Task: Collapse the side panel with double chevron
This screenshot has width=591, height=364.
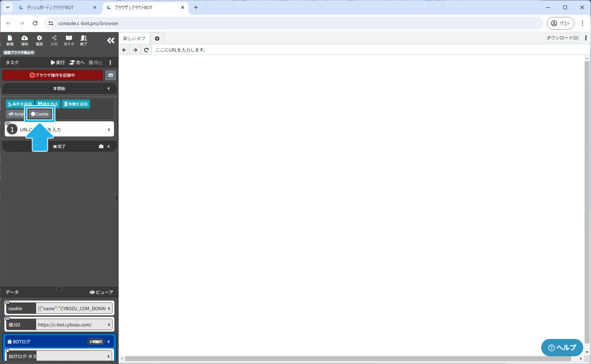Action: tap(111, 41)
